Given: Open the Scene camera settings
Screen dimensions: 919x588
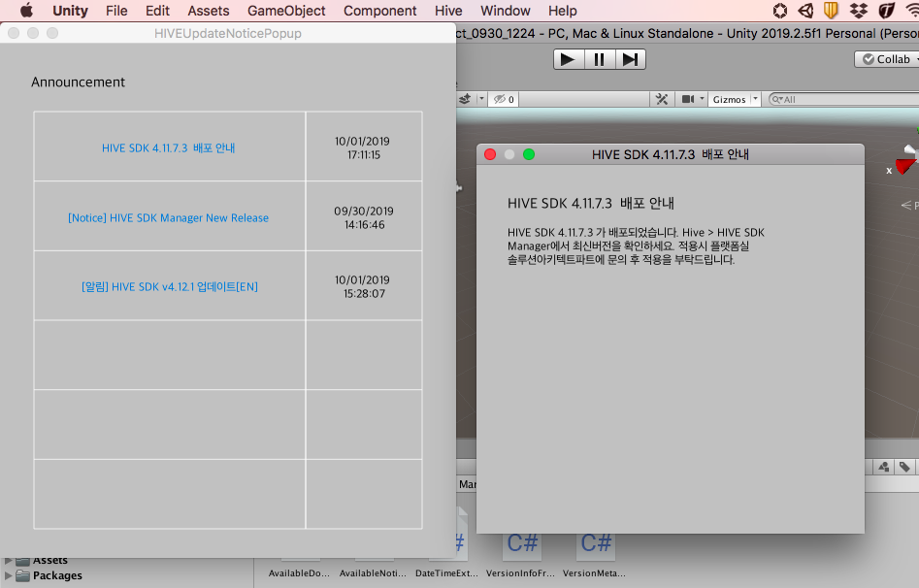Looking at the screenshot, I should (x=687, y=100).
